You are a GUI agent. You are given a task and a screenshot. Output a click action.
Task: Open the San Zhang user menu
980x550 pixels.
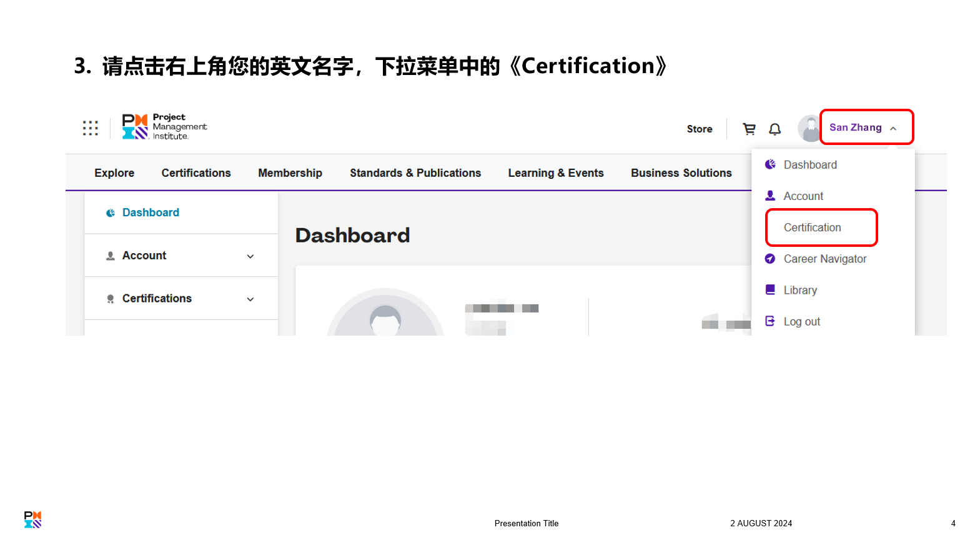(866, 127)
